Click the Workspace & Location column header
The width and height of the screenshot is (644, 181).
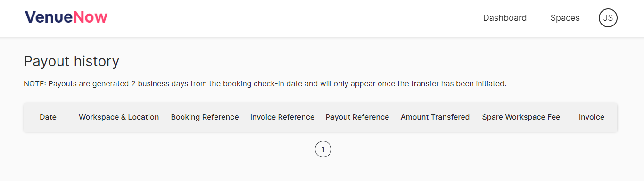point(119,117)
